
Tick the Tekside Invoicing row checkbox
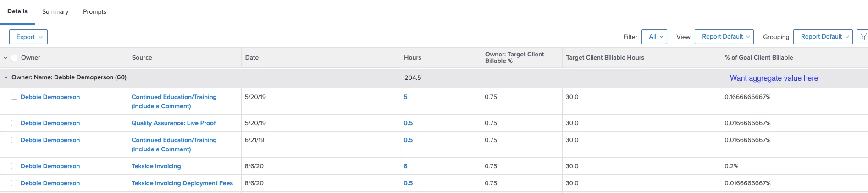[14, 166]
